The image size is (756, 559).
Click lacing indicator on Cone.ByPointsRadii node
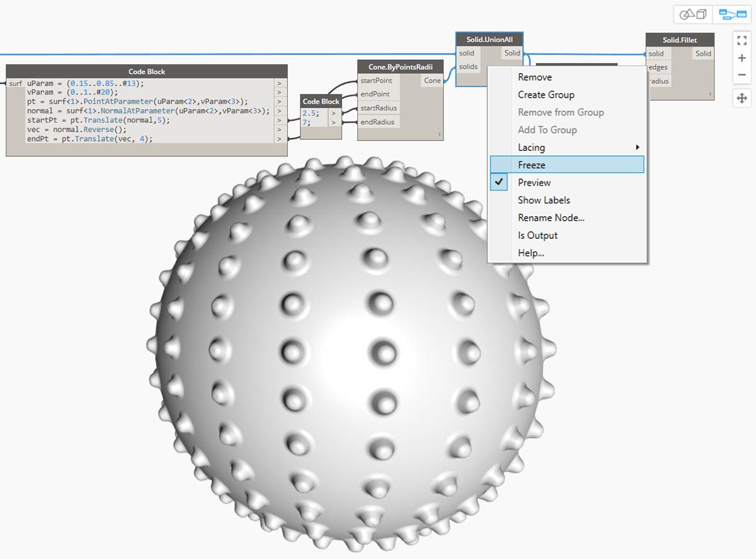point(439,134)
